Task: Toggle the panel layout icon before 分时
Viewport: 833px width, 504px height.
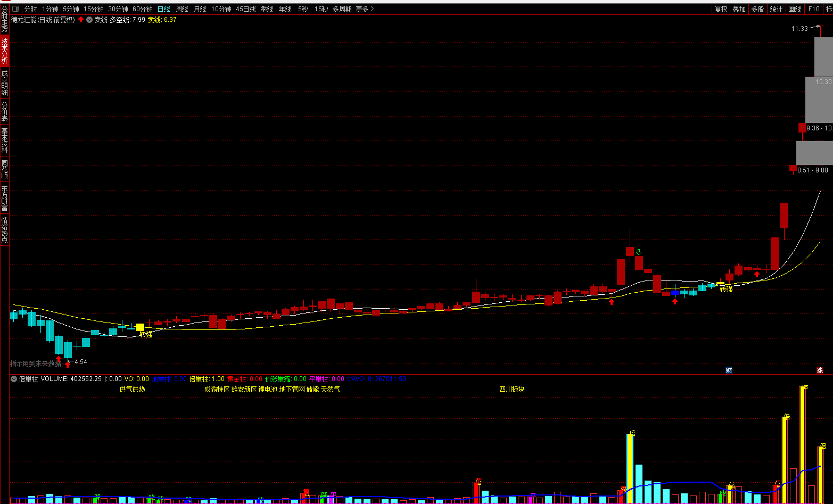Action: click(x=15, y=9)
